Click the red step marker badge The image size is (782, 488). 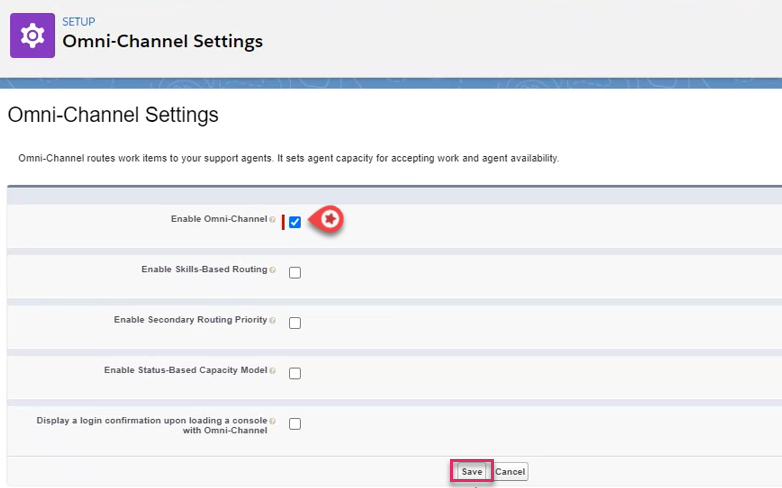(329, 219)
